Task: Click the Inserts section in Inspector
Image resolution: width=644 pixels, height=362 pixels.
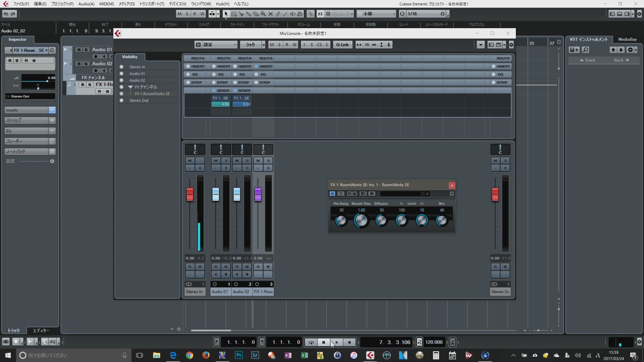Action: 26,110
